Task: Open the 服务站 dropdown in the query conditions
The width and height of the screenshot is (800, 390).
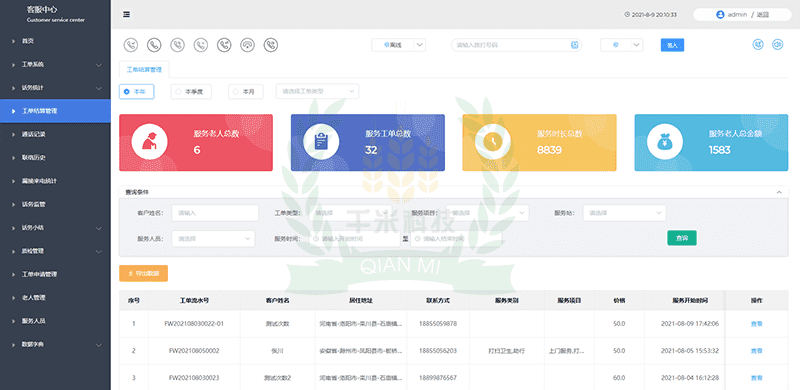Action: coord(624,213)
